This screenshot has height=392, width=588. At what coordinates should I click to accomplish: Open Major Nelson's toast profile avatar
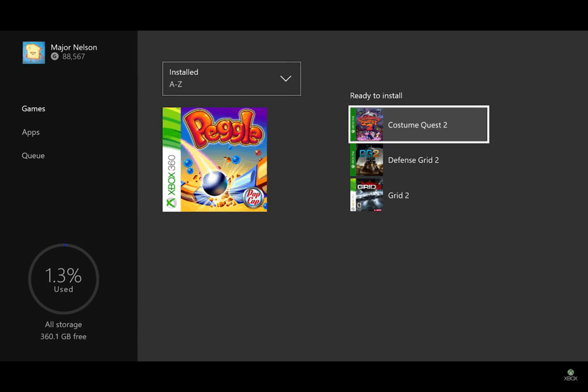[33, 53]
